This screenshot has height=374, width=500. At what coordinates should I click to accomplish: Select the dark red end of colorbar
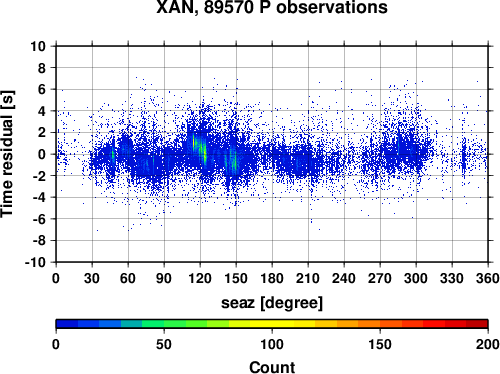477,324
